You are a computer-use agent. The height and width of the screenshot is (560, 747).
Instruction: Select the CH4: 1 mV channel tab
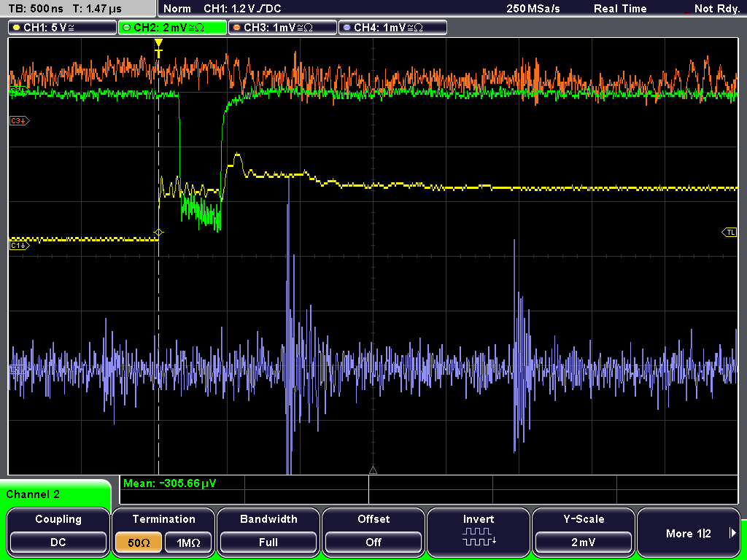tap(392, 28)
